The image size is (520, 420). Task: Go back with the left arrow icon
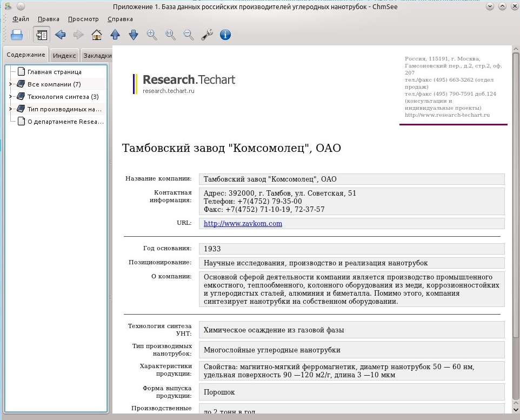[60, 35]
